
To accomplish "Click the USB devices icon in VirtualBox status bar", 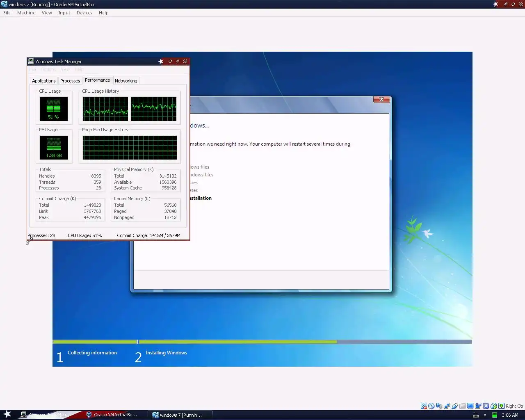I will [x=455, y=406].
